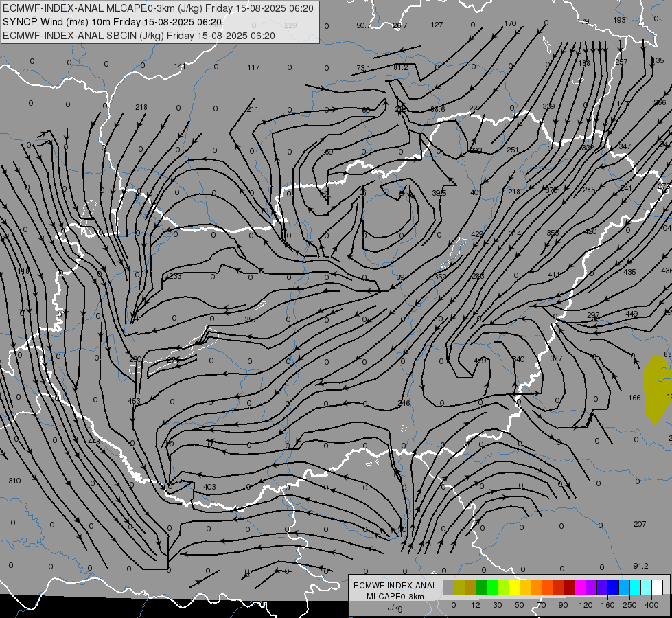Screen dimensions: 672x618
Task: Click the legend scale label 160
Action: pyautogui.click(x=607, y=605)
